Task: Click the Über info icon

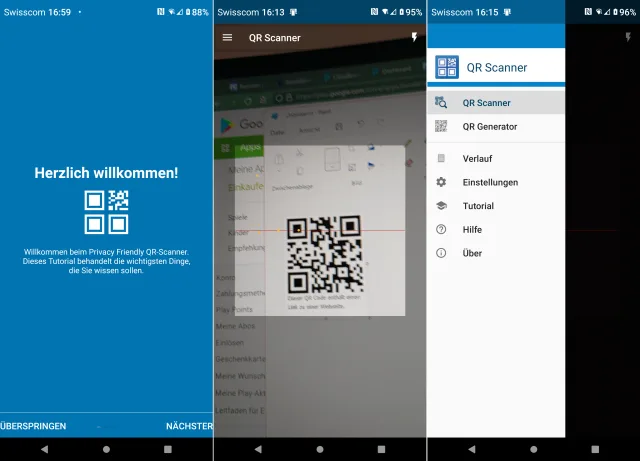Action: pos(441,253)
